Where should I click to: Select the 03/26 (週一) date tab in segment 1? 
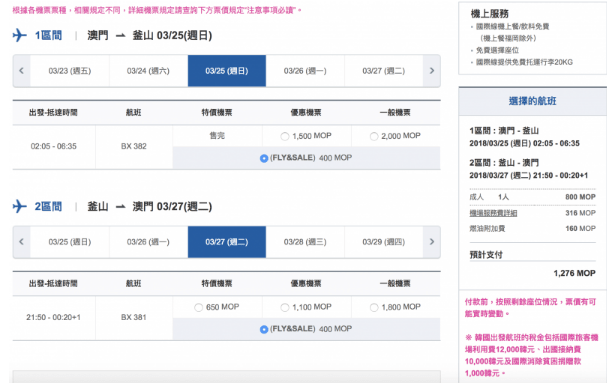[305, 71]
